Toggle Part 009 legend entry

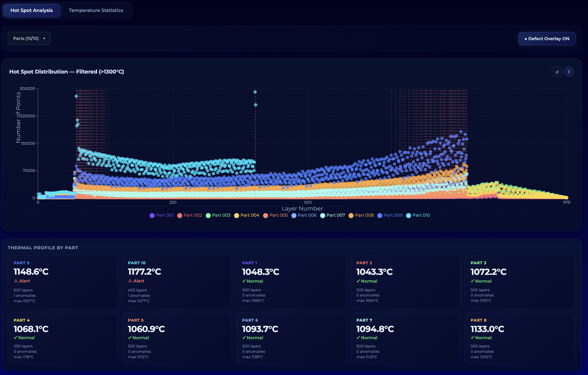[x=390, y=215]
